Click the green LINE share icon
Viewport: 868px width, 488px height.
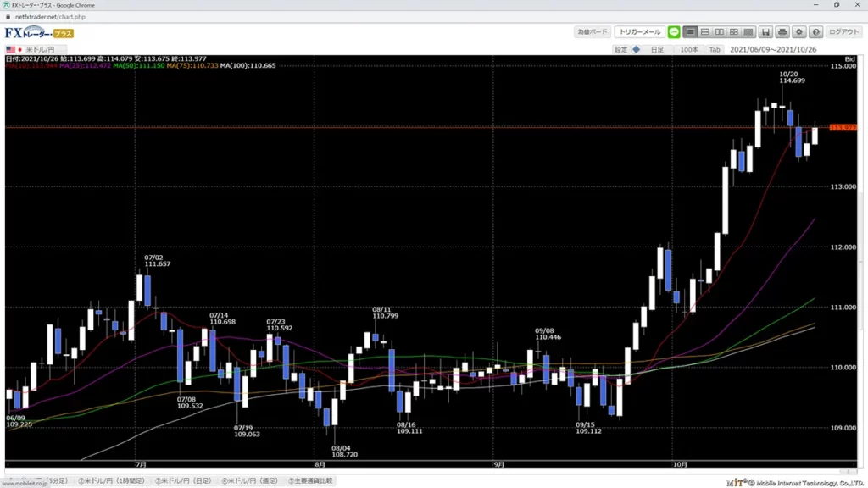click(674, 32)
